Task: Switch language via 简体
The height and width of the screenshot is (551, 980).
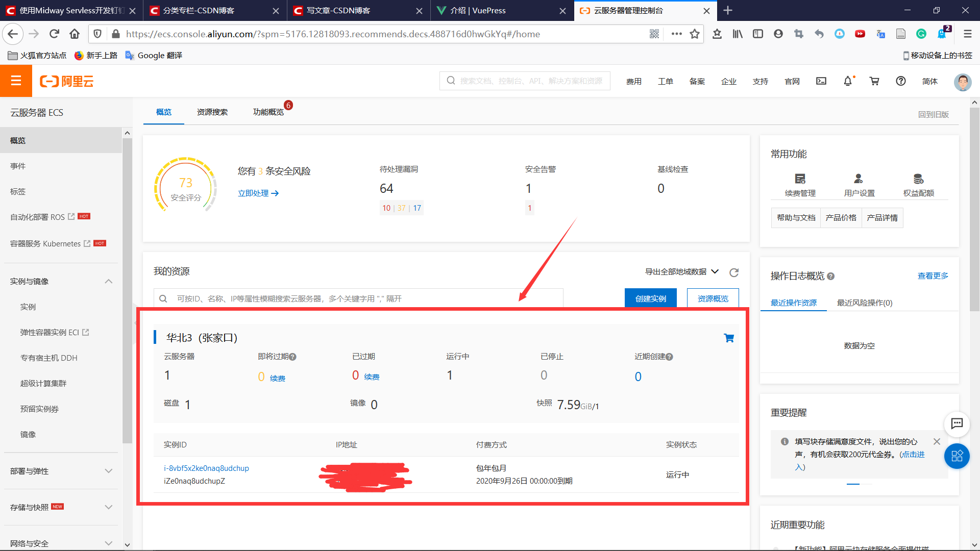Action: 930,81
